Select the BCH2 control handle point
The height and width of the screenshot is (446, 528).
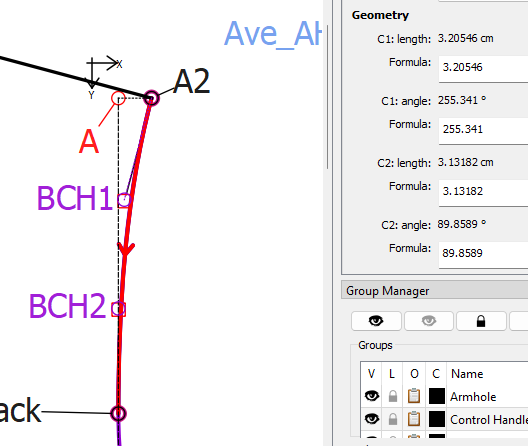tap(119, 309)
